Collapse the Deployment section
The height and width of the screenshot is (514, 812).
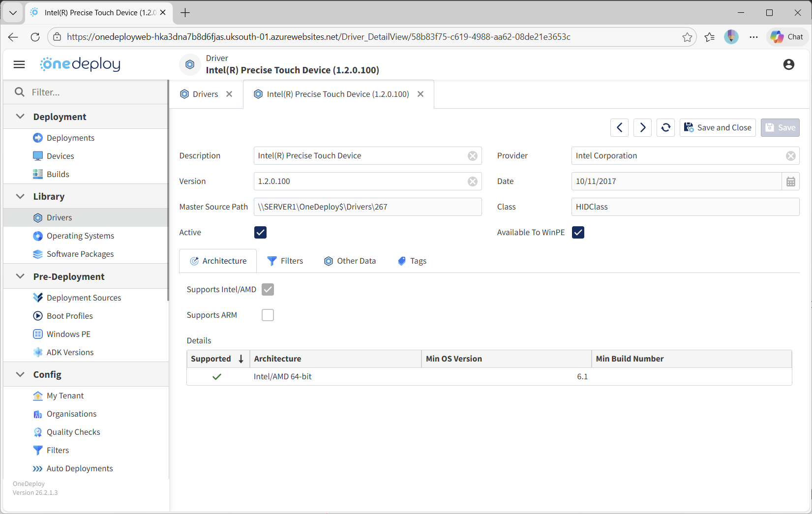point(20,117)
